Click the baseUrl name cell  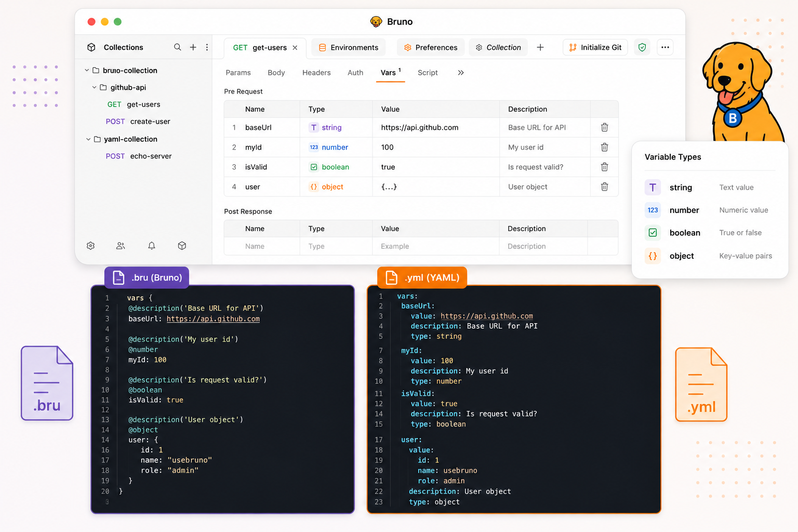(x=258, y=127)
